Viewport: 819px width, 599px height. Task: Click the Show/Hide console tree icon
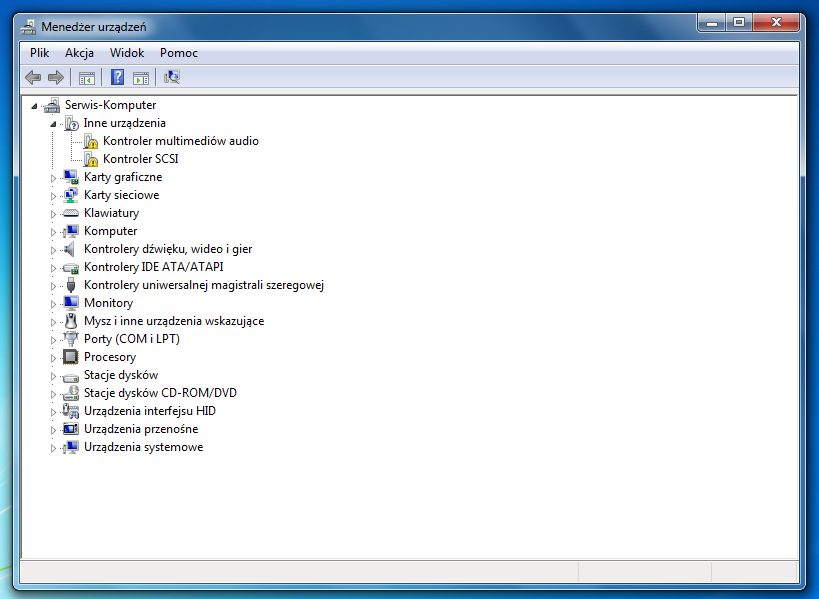[x=87, y=78]
